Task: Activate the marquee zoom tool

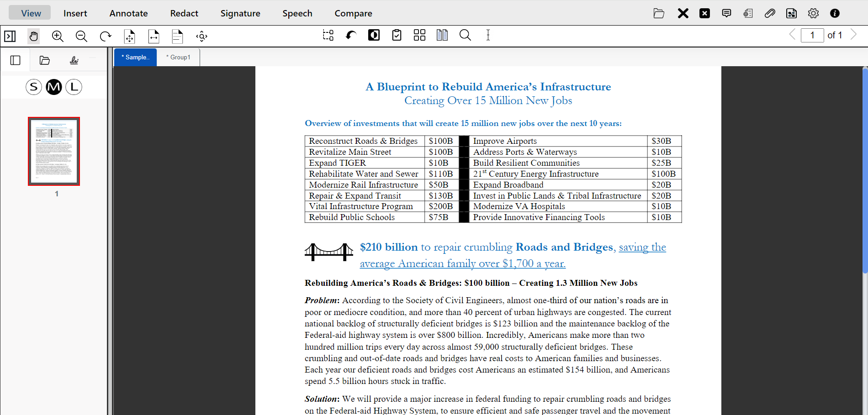Action: (x=328, y=35)
